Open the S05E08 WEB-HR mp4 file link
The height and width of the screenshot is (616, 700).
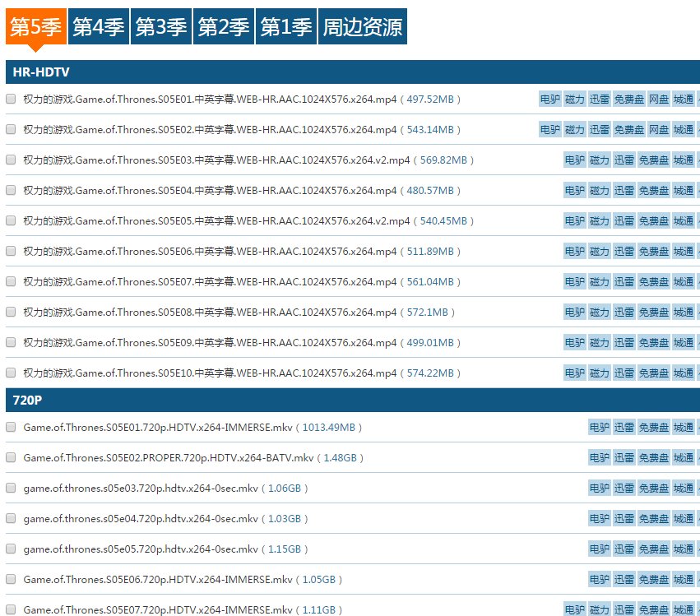point(210,313)
